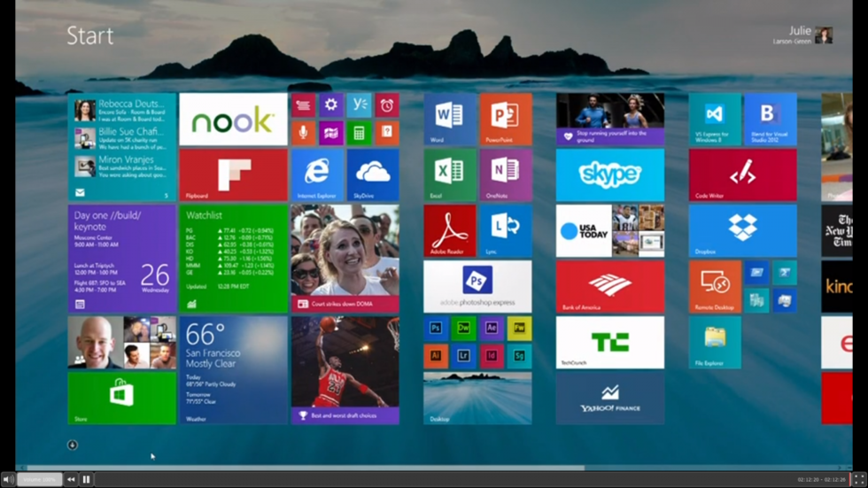The width and height of the screenshot is (868, 488).
Task: Open Yahoo Finance tile
Action: 610,399
